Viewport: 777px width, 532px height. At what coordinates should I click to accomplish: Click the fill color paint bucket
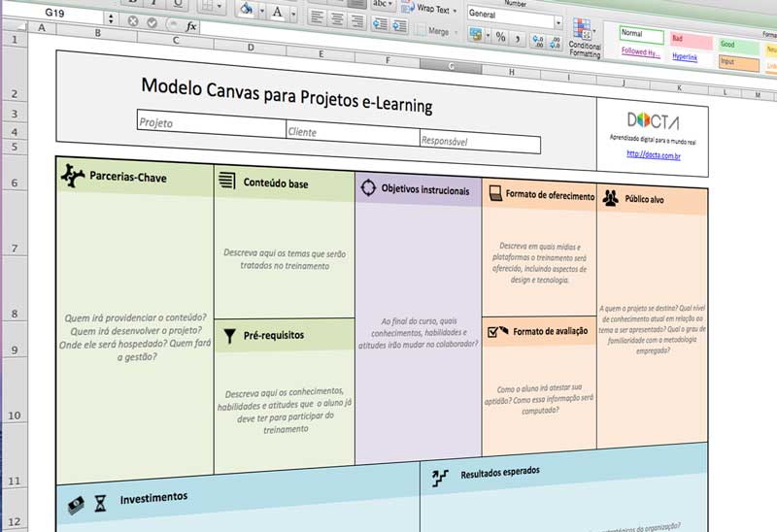[x=246, y=11]
